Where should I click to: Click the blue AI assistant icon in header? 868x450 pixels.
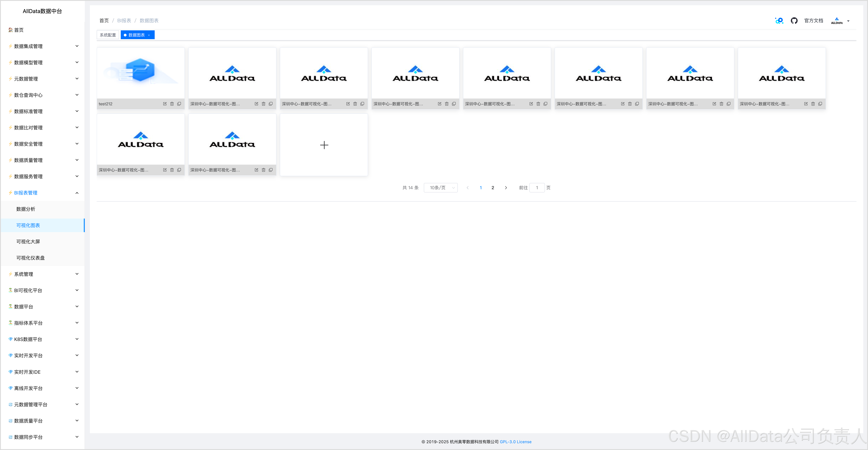[x=779, y=21]
